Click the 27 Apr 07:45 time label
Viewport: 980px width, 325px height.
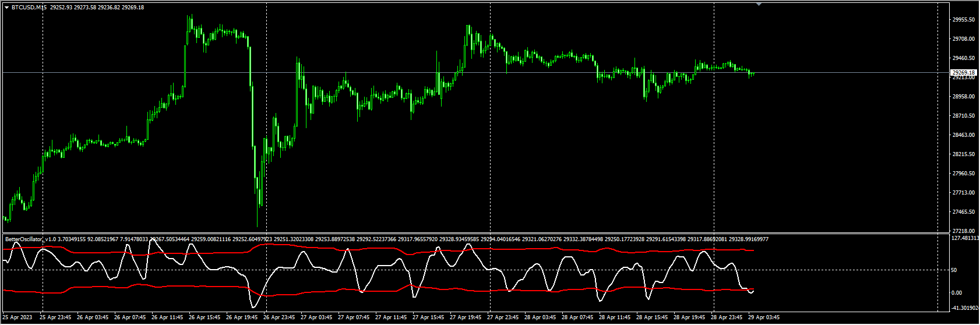[354, 317]
